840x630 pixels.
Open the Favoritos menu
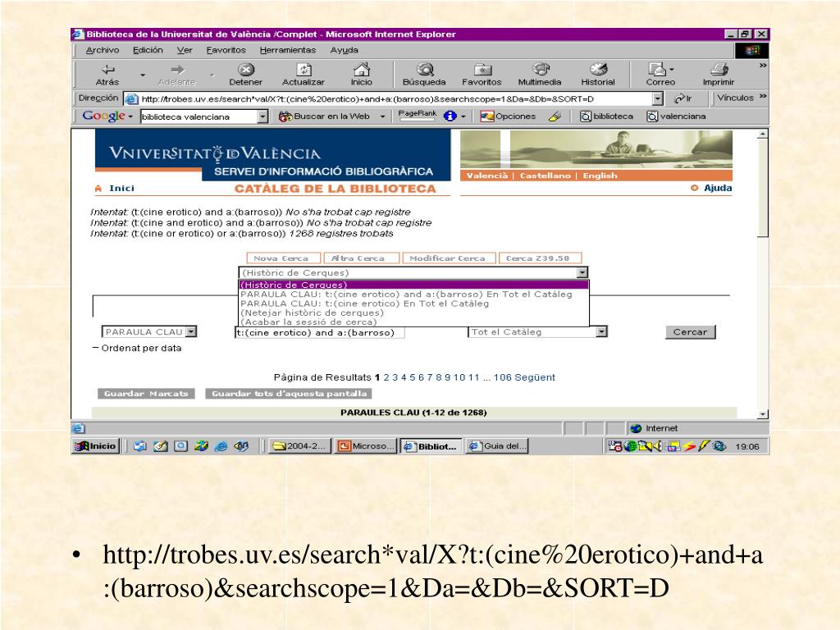(x=226, y=50)
